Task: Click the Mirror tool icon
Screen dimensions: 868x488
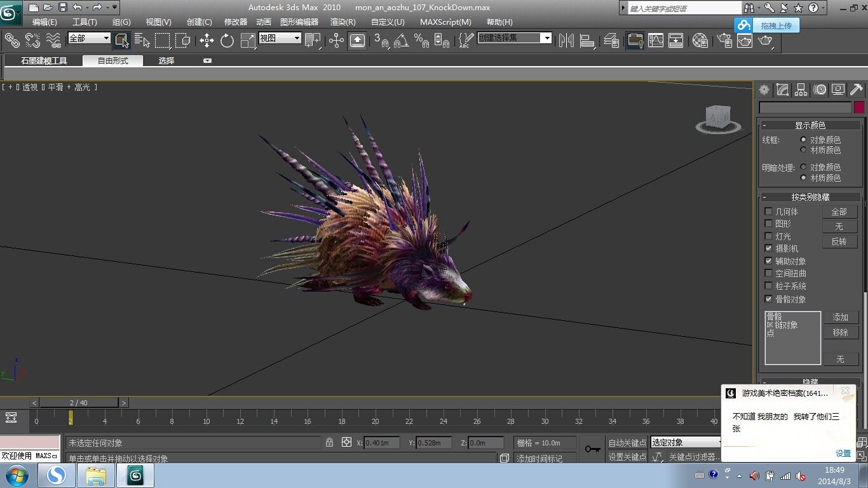Action: [x=566, y=41]
